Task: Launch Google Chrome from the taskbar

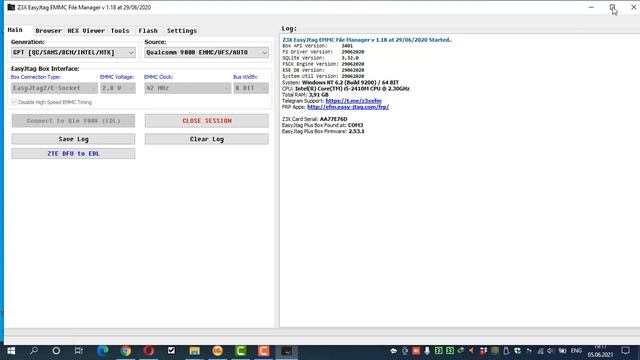Action: pyautogui.click(x=126, y=351)
